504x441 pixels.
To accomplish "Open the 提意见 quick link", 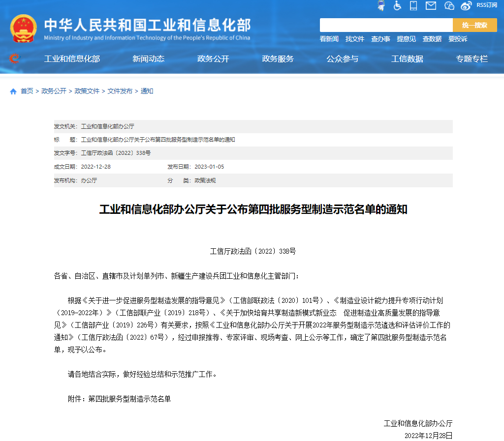I will tap(406, 39).
